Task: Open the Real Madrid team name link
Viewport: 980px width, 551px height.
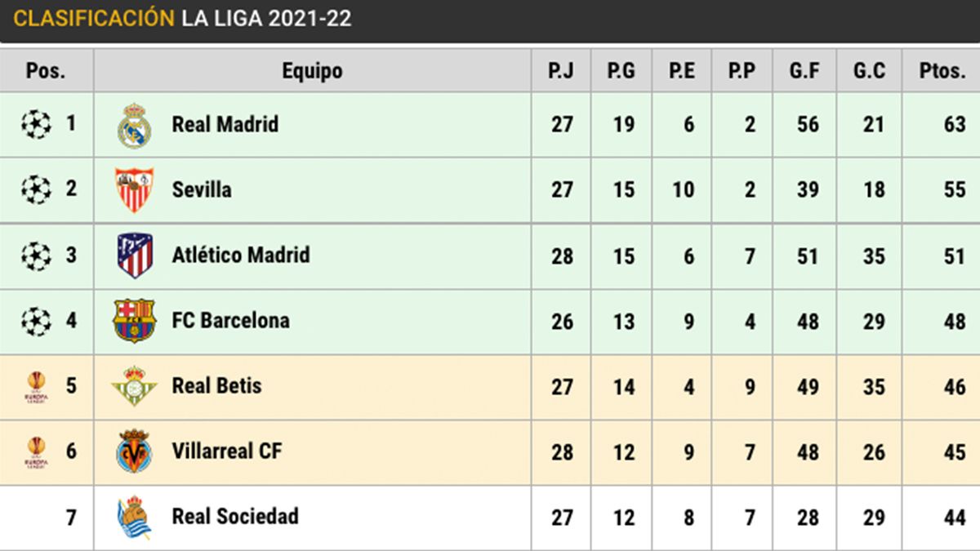Action: pos(225,124)
